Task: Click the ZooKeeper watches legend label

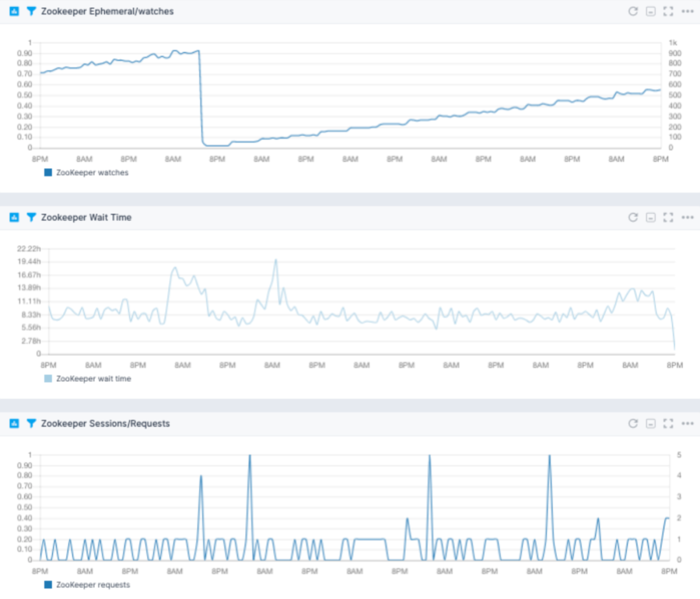Action: 93,172
